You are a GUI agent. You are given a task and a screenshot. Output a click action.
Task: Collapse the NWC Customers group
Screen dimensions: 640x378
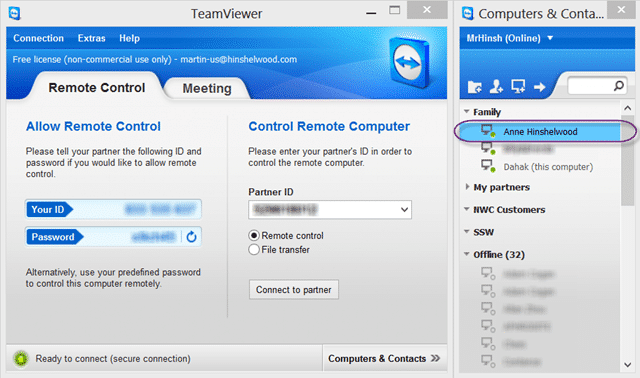467,209
